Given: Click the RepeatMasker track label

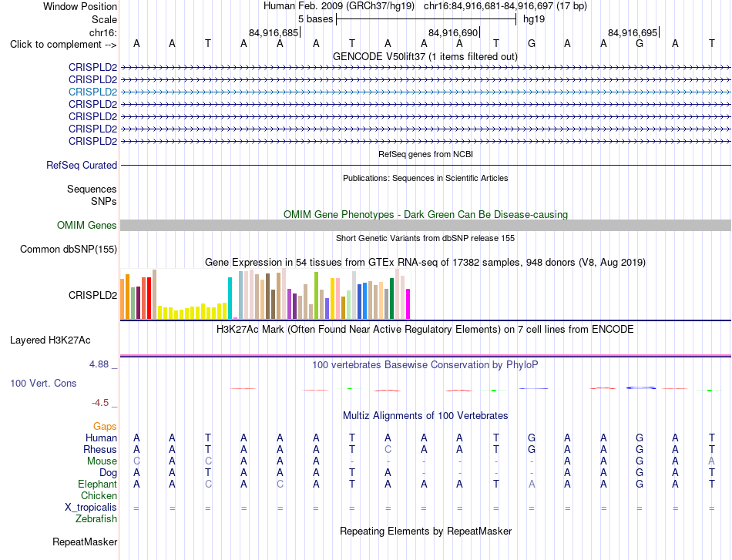Looking at the screenshot, I should [x=85, y=542].
